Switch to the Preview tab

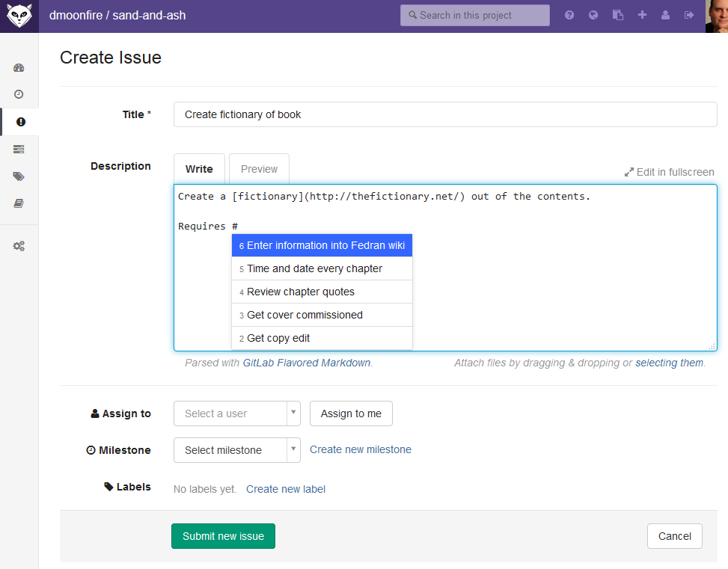[259, 169]
